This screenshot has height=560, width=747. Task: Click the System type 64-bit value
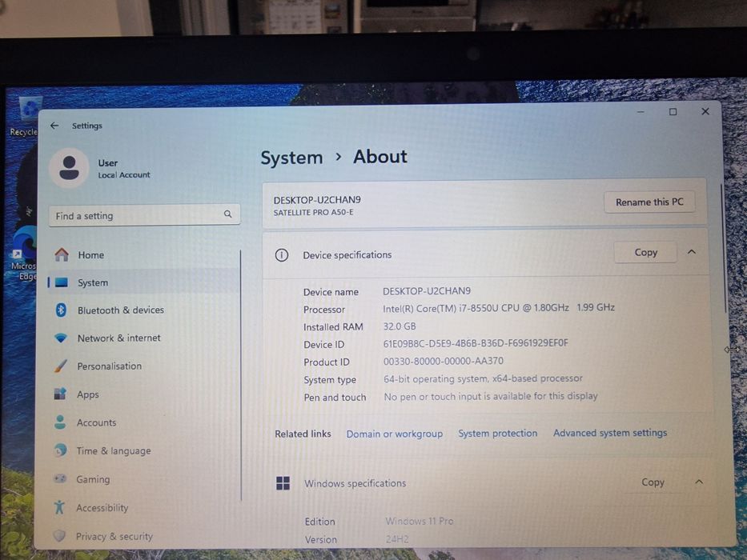483,378
